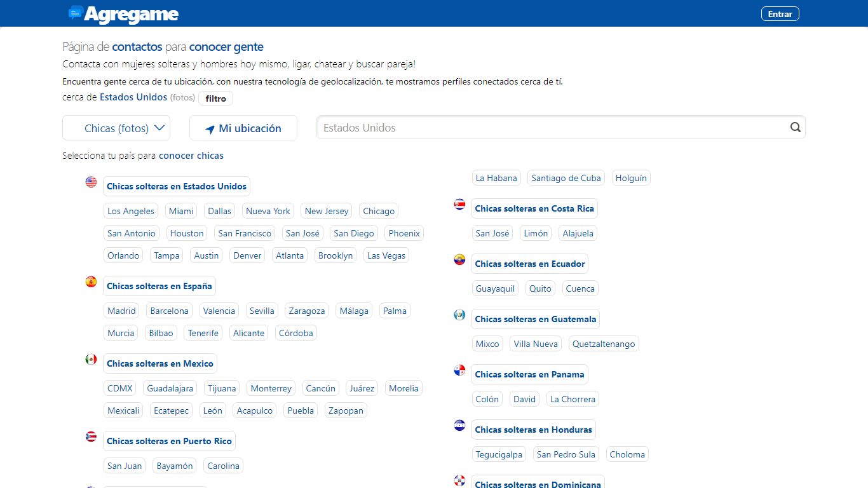Select the Córdoba city tag
This screenshot has height=488, width=868.
296,333
